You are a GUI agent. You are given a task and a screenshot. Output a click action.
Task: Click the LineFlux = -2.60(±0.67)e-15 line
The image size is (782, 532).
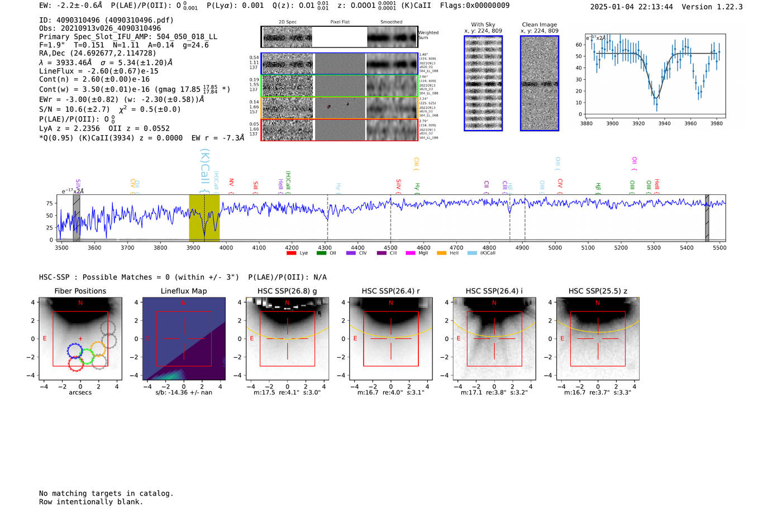[99, 71]
